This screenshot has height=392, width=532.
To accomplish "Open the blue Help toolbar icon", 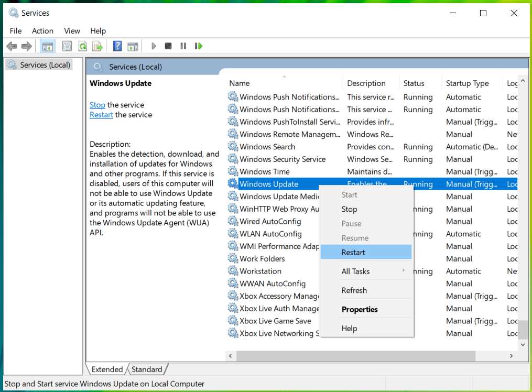I will pyautogui.click(x=117, y=46).
